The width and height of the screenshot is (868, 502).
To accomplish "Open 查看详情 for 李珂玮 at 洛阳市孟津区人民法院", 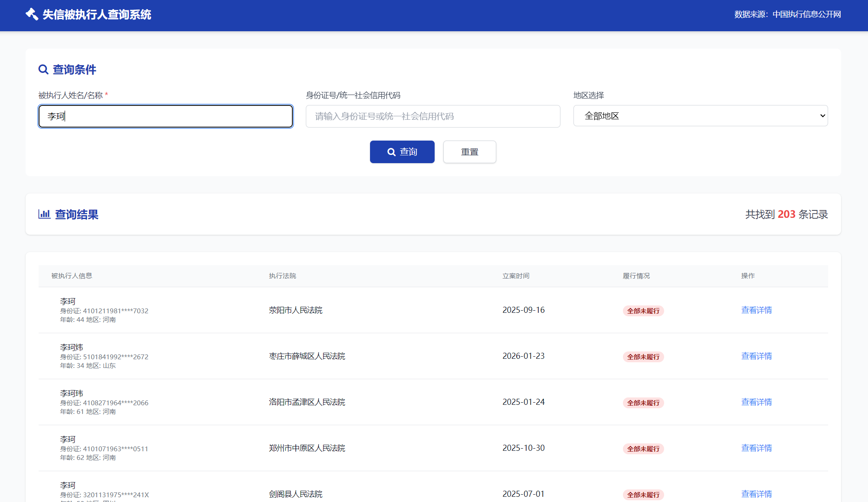I will (x=757, y=402).
